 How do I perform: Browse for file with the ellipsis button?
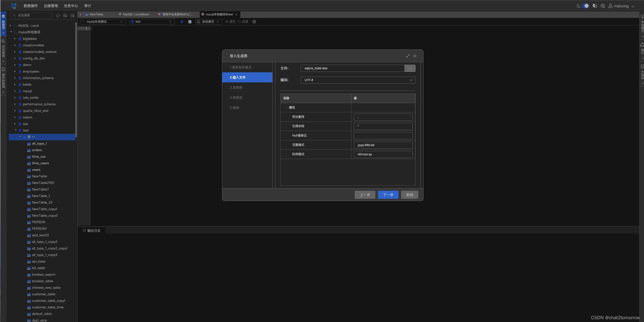(x=410, y=68)
